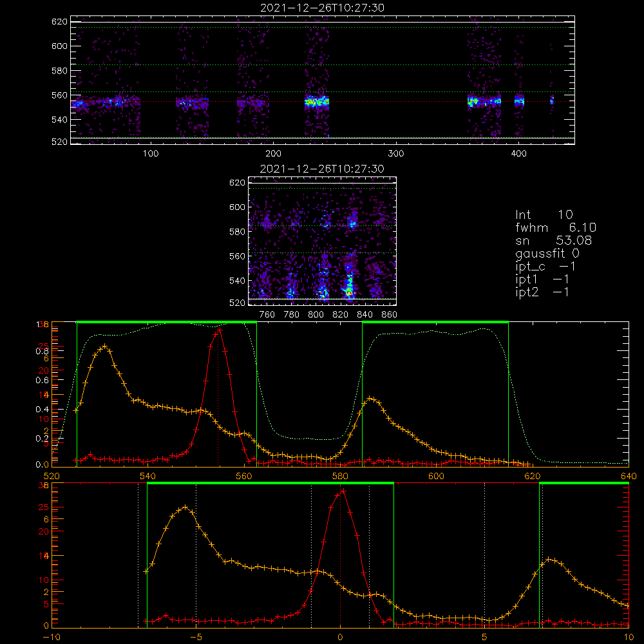This screenshot has height=644, width=644.
Task: Click white y-axis label 0.0 of upper profile plot
Action: click(43, 465)
